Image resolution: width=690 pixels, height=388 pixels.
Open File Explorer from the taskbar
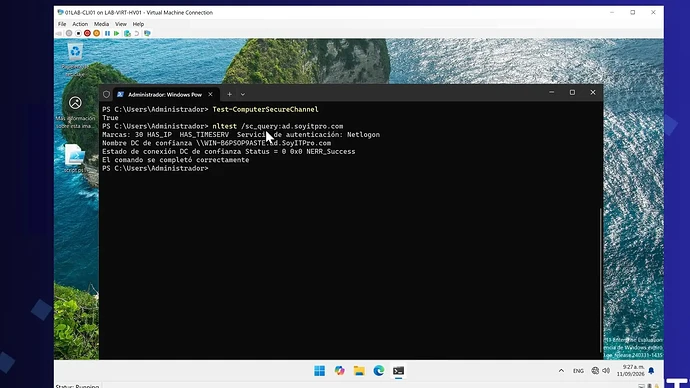359,371
